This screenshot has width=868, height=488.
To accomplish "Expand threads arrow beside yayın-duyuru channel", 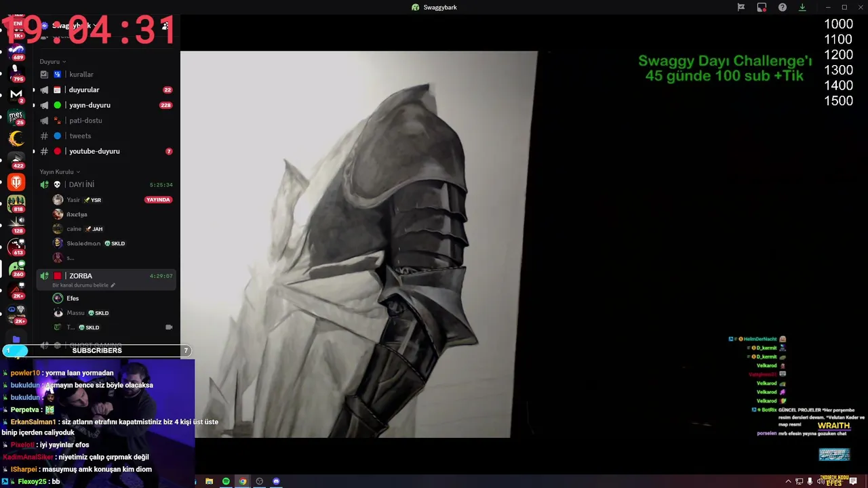I will 34,106.
